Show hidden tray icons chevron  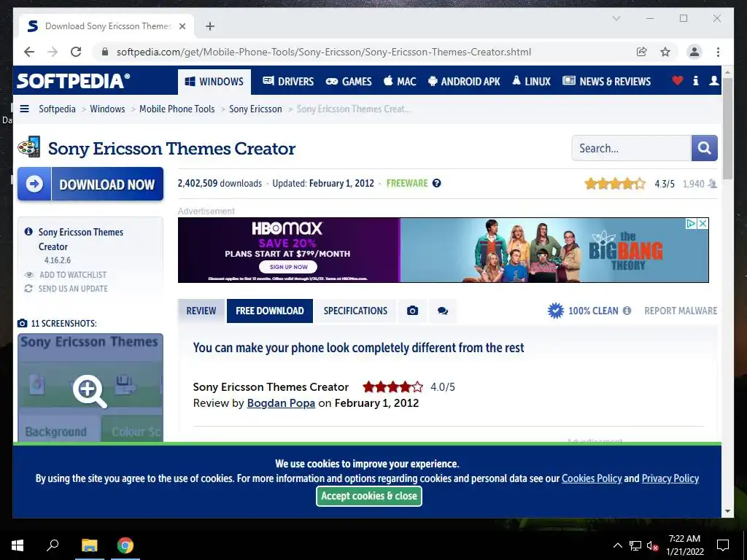(617, 545)
